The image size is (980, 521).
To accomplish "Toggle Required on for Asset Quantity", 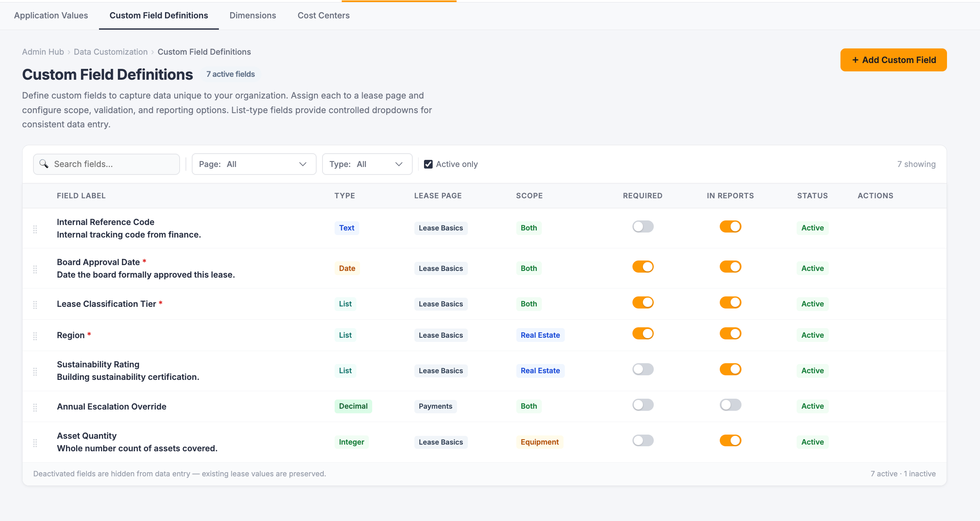I will [643, 440].
